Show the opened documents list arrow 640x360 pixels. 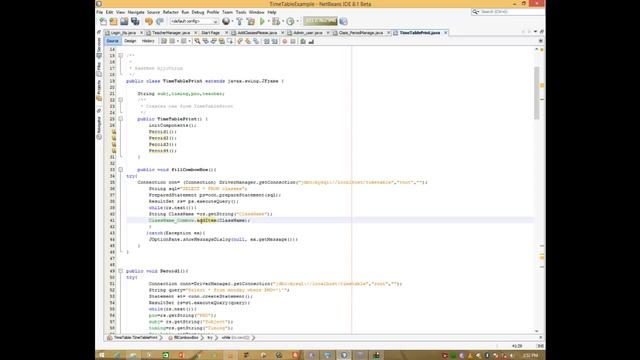point(536,32)
